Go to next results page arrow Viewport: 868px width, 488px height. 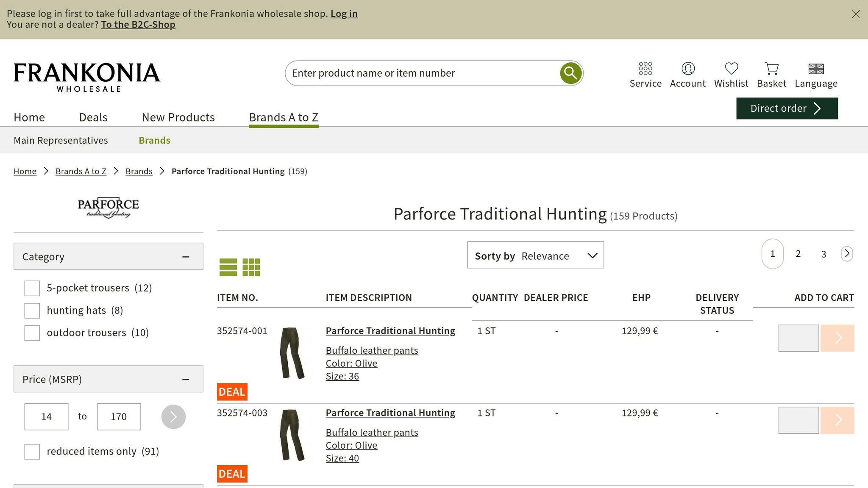(x=846, y=254)
